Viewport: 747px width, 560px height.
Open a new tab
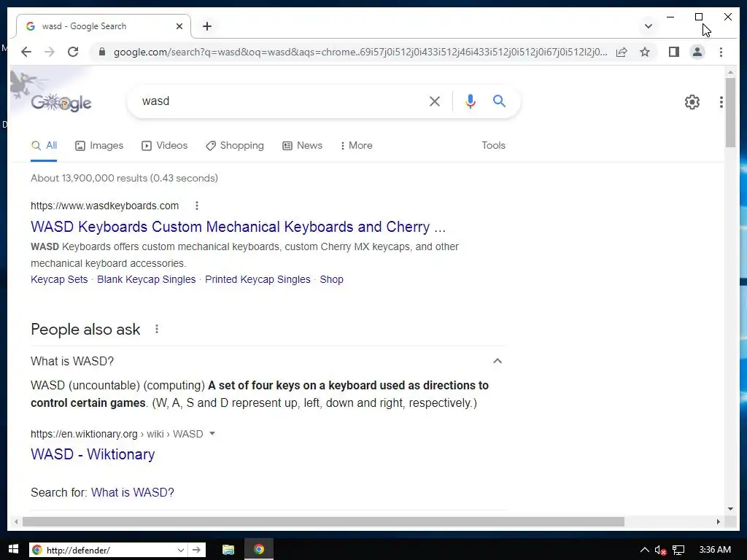pos(206,26)
